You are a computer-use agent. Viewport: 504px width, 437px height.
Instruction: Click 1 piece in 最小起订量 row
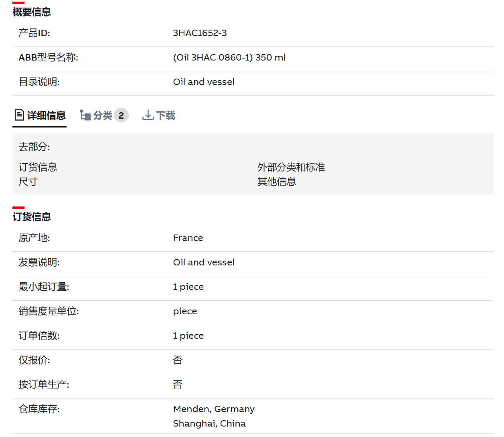tap(188, 287)
